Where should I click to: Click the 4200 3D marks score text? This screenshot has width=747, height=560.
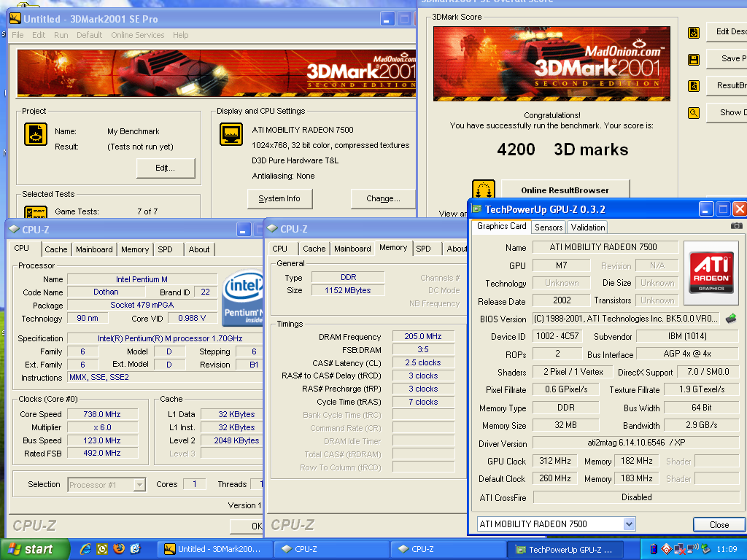[x=562, y=149]
